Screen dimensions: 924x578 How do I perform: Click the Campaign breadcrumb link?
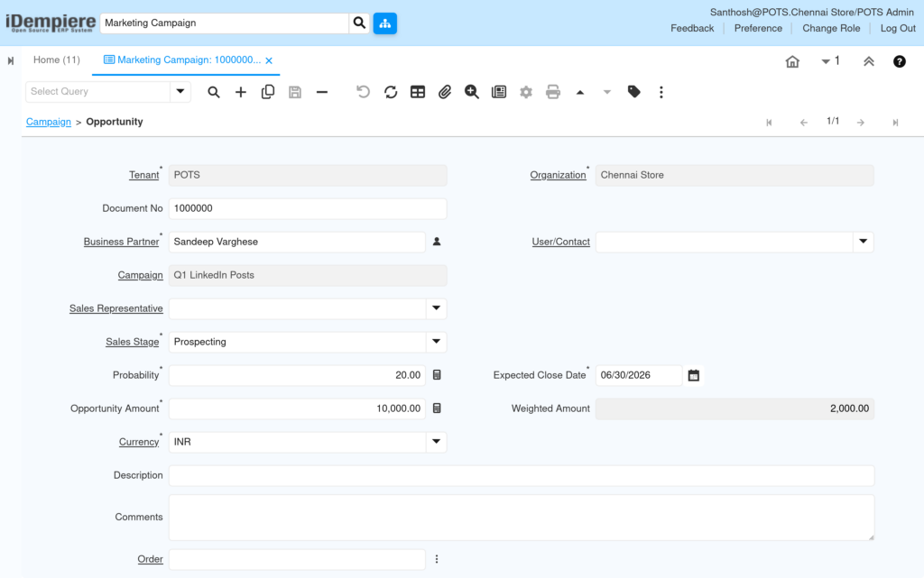[49, 122]
